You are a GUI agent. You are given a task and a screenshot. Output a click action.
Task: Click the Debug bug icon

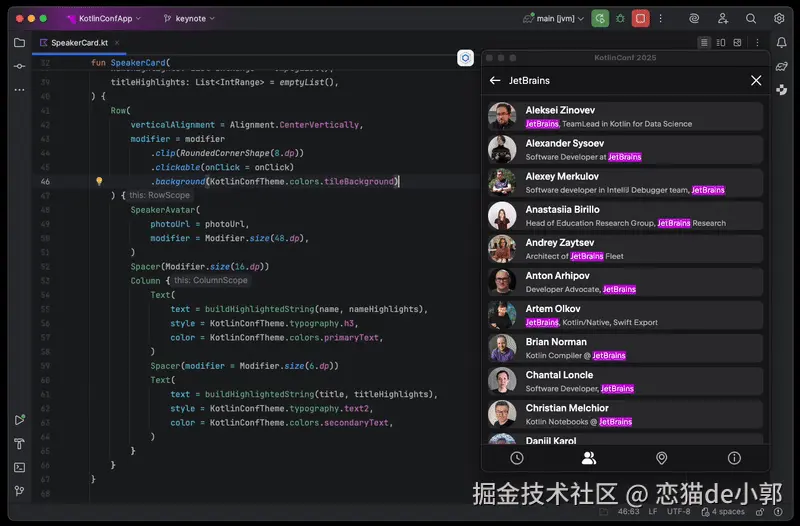[620, 19]
